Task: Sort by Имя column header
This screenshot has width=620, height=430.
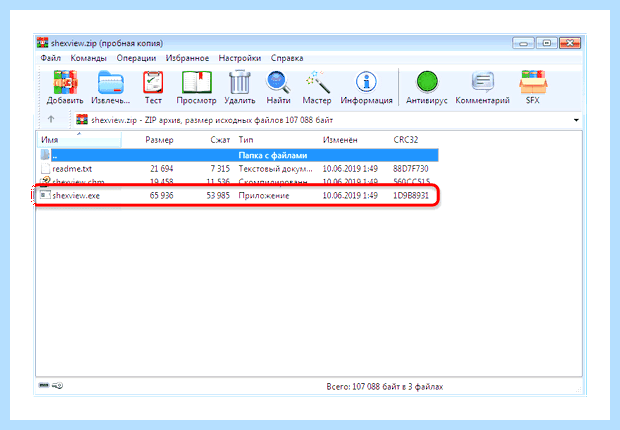Action: coord(79,140)
